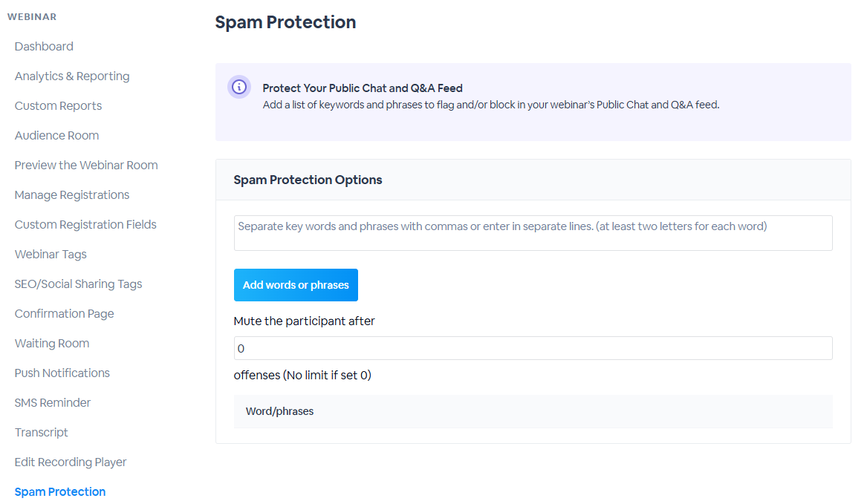The height and width of the screenshot is (504, 867).
Task: Select Audience Room from the sidebar
Action: tap(56, 135)
